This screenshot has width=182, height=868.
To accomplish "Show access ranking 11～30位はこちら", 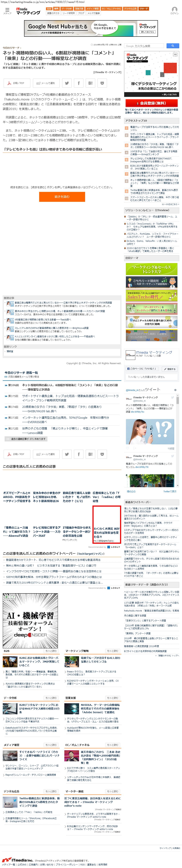I will point(170,204).
